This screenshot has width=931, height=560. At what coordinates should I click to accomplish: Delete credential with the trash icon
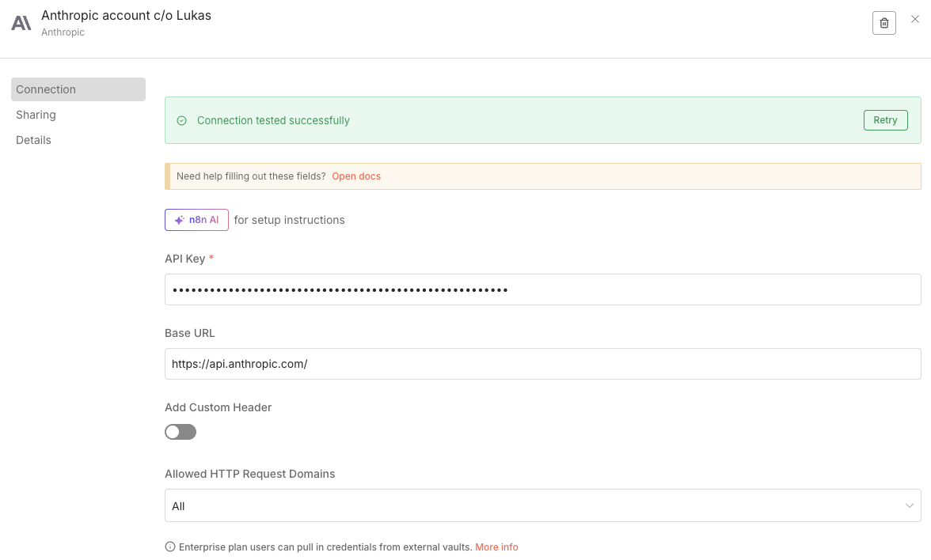(884, 23)
